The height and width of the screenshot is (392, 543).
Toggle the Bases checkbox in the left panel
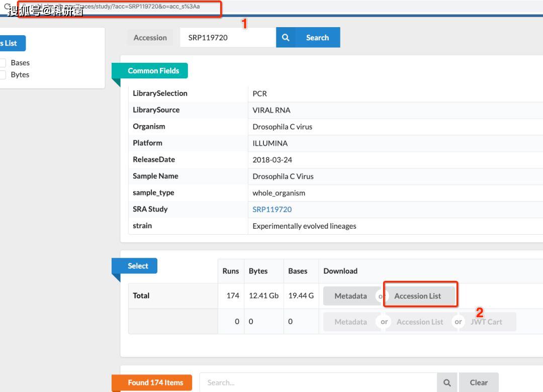3,63
